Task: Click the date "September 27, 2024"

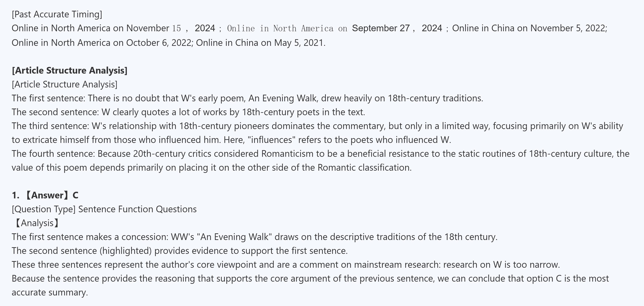Action: [x=397, y=28]
